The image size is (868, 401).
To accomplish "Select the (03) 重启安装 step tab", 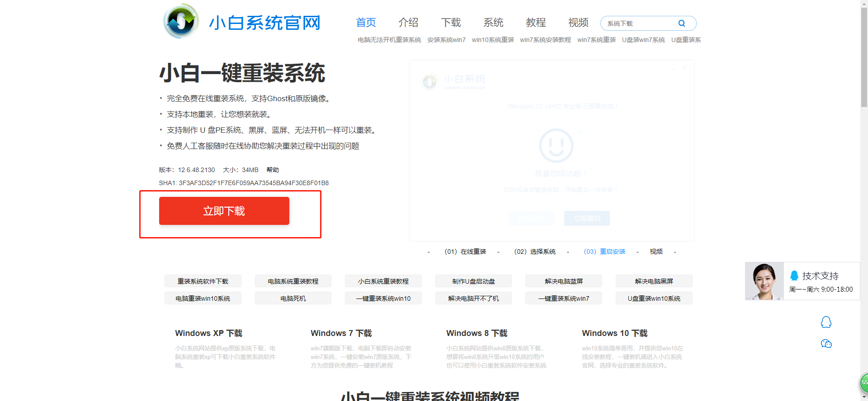I will click(605, 252).
